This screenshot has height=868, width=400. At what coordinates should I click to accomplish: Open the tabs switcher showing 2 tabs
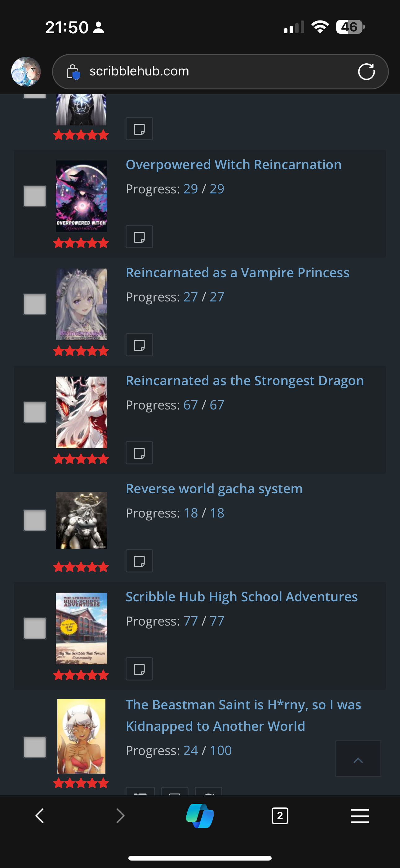(x=280, y=816)
